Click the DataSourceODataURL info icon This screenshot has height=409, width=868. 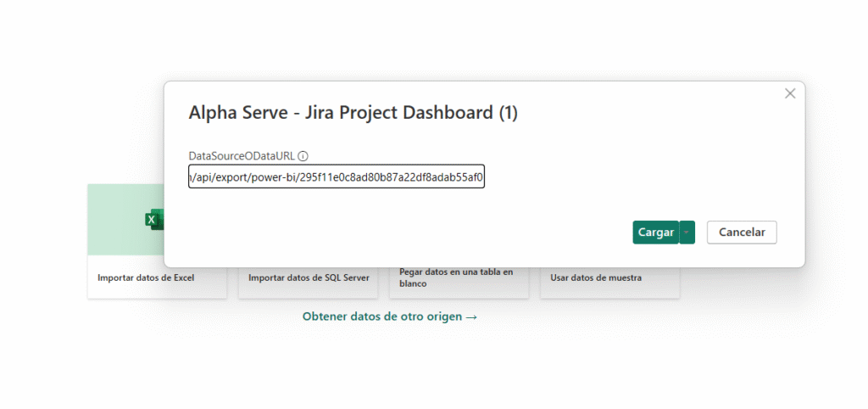(303, 156)
